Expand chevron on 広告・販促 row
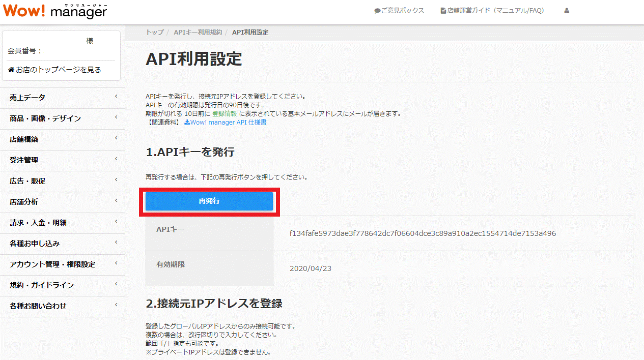 116,179
